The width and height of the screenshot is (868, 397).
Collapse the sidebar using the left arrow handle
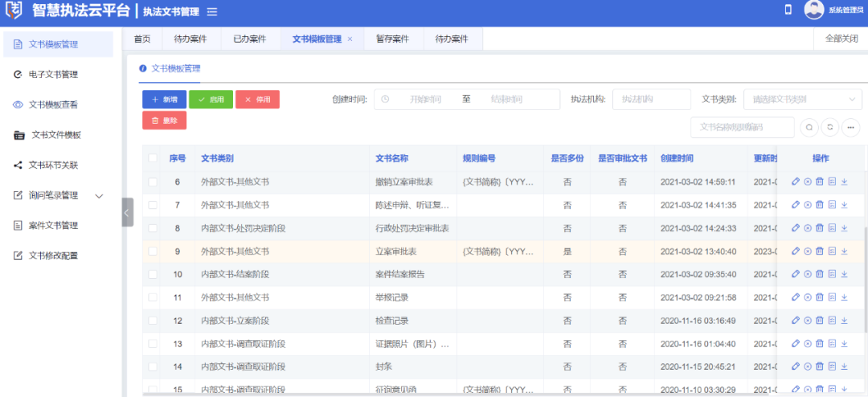tap(128, 212)
